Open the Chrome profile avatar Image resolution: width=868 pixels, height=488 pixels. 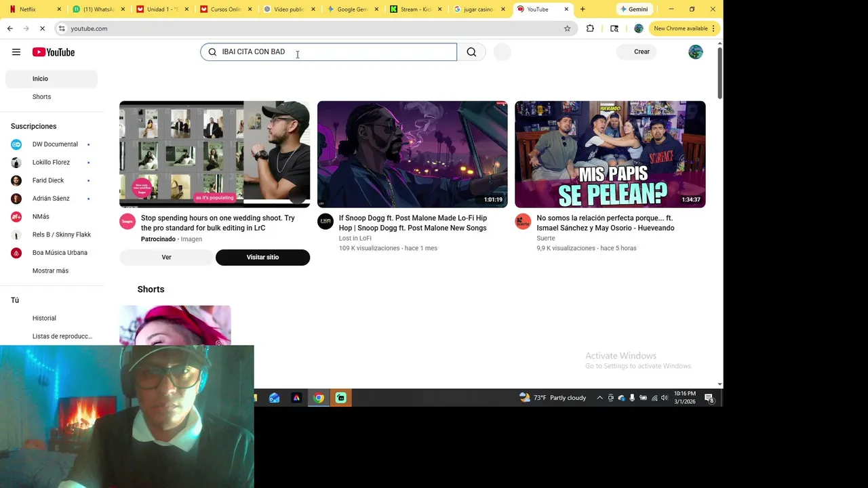639,28
